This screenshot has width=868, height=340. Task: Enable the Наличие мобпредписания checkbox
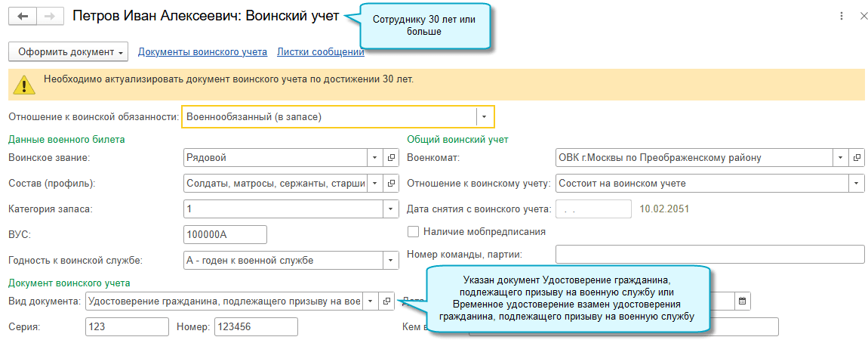(x=412, y=231)
